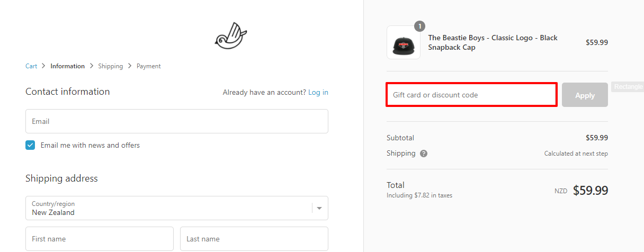Click the product title Beastie Boys Snapback Cap
The image size is (644, 252).
point(493,42)
